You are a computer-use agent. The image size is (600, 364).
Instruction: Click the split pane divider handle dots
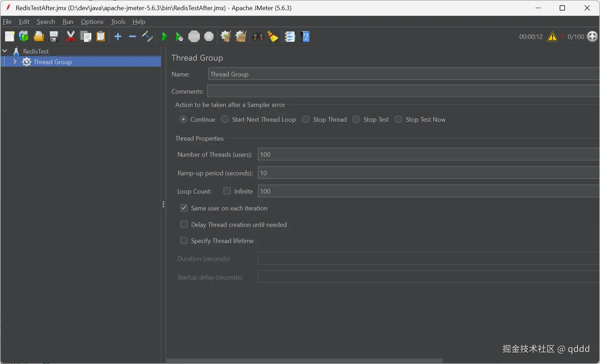[x=163, y=204]
